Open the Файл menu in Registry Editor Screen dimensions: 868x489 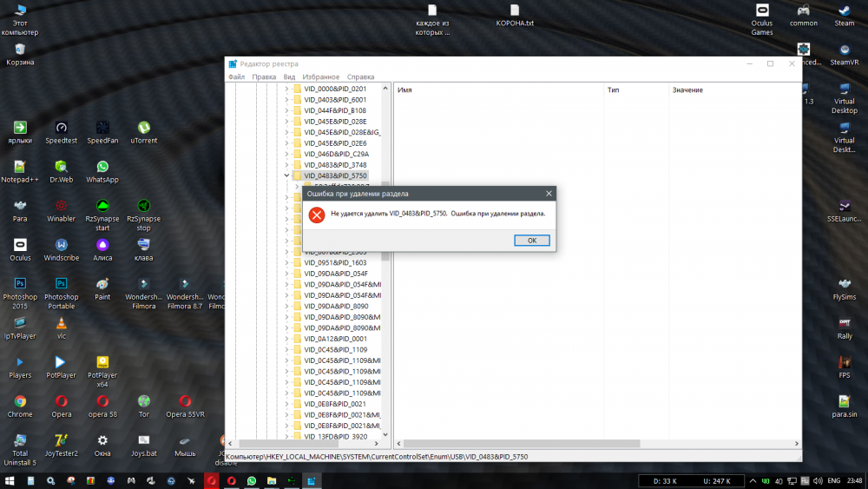pos(236,77)
